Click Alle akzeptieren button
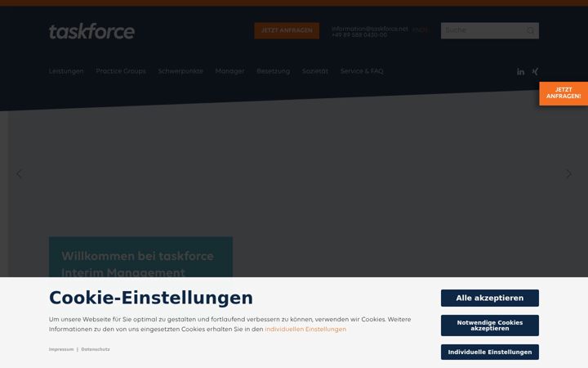588x368 pixels. click(x=490, y=298)
